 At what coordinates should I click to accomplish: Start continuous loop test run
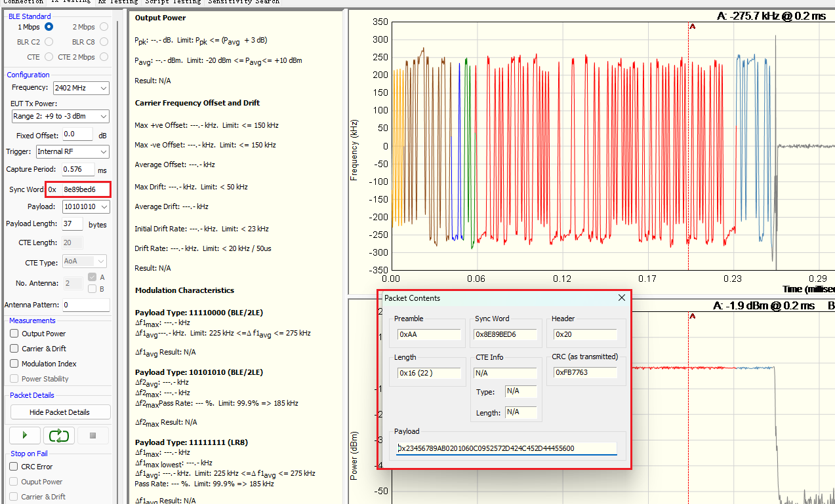pos(59,435)
